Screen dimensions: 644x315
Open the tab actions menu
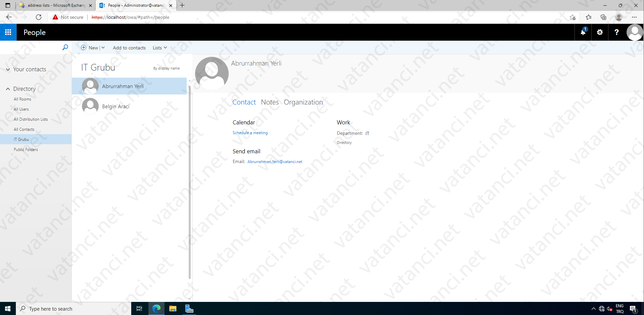(x=8, y=5)
